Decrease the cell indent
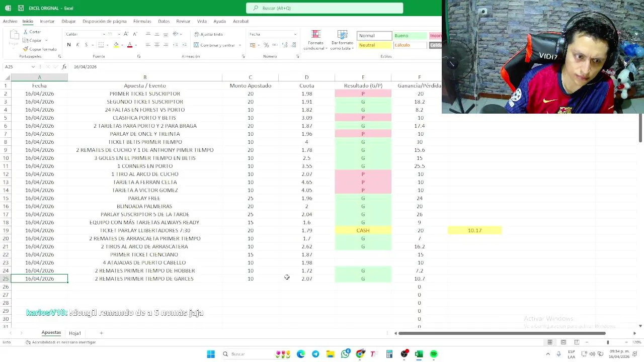The width and height of the screenshot is (644, 362). click(175, 45)
